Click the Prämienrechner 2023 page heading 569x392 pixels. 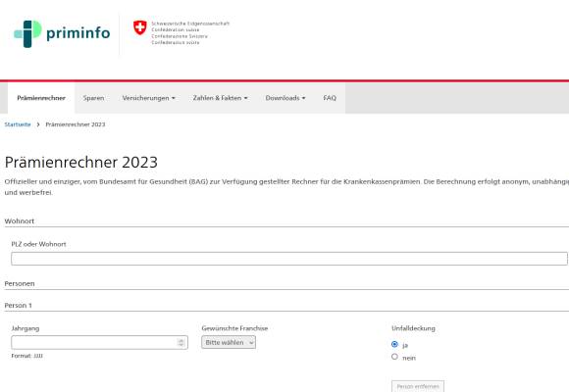pyautogui.click(x=81, y=162)
